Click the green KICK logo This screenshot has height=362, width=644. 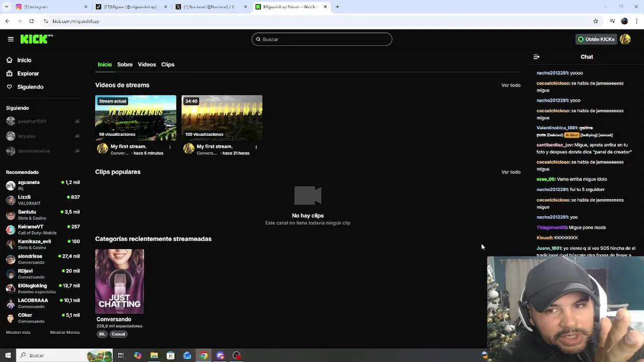click(37, 39)
